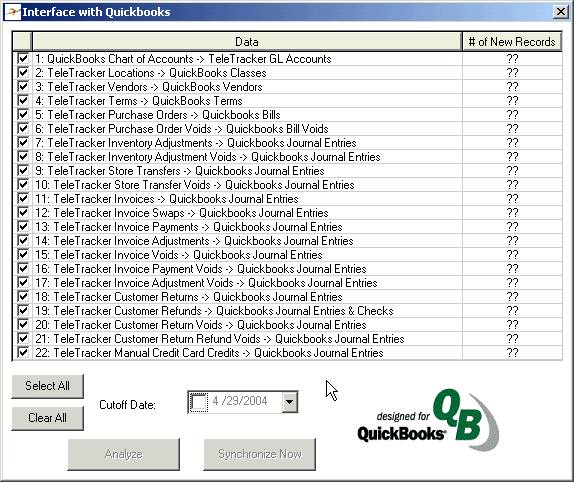The image size is (574, 482).
Task: Toggle Customer Refunds row checkbox
Action: click(23, 310)
